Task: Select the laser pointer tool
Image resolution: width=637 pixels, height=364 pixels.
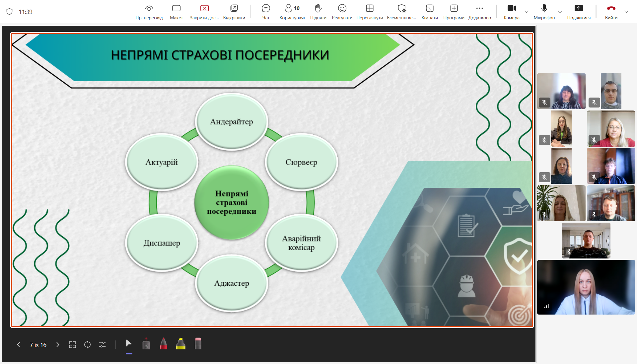Action: pos(146,344)
